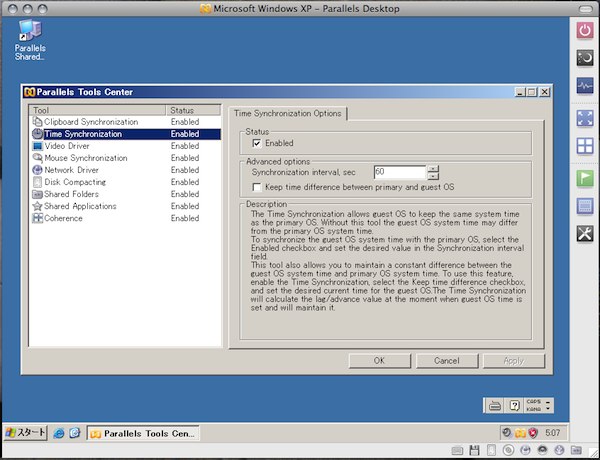Click the four-square window mode icon

pyautogui.click(x=585, y=146)
